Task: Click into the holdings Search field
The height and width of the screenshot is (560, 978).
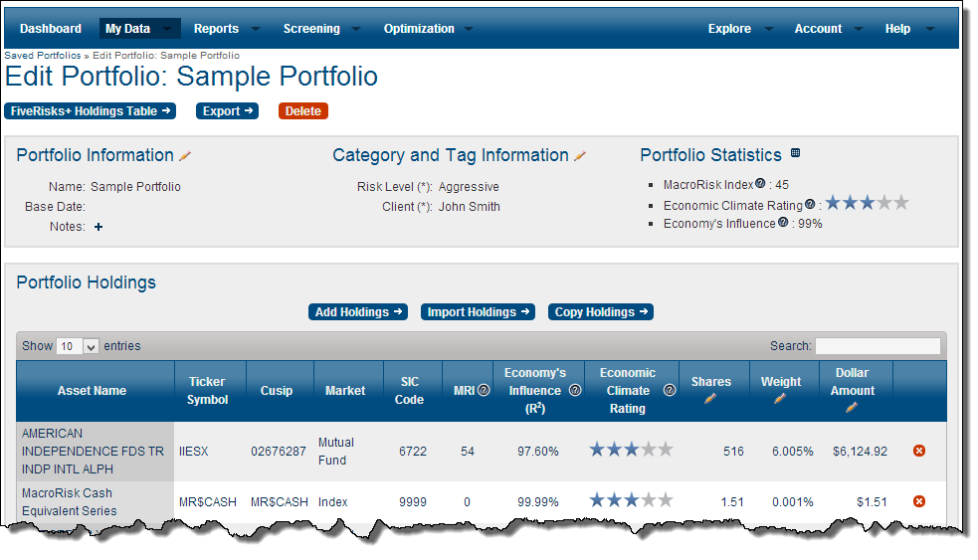Action: (x=878, y=346)
